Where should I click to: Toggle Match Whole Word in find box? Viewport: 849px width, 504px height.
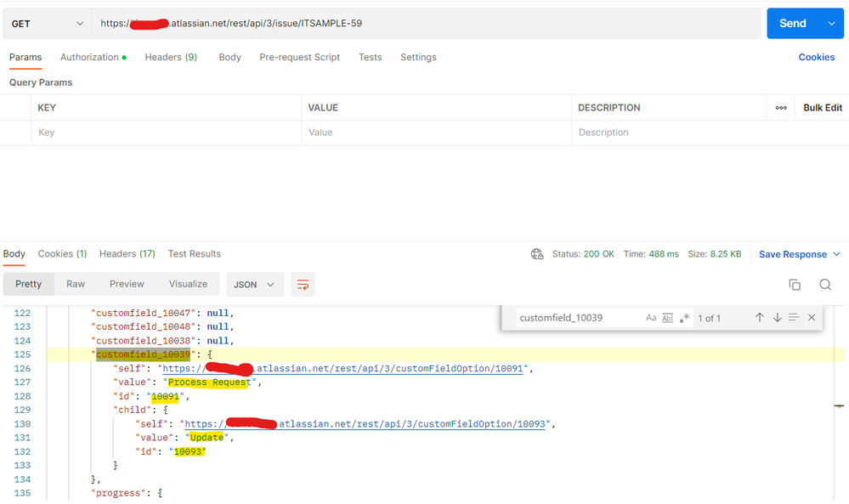pos(668,318)
